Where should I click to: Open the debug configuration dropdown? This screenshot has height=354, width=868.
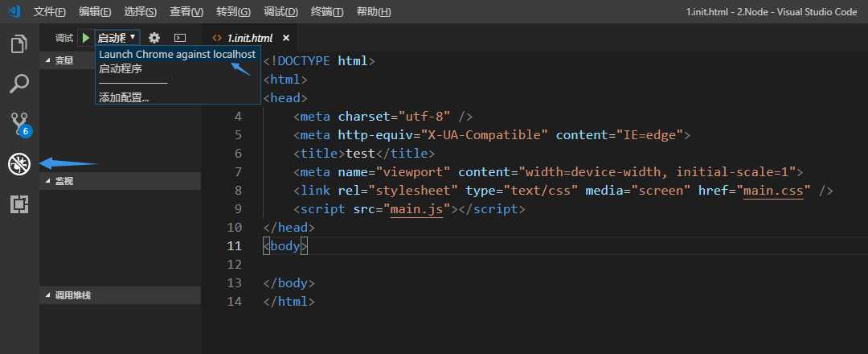[117, 38]
